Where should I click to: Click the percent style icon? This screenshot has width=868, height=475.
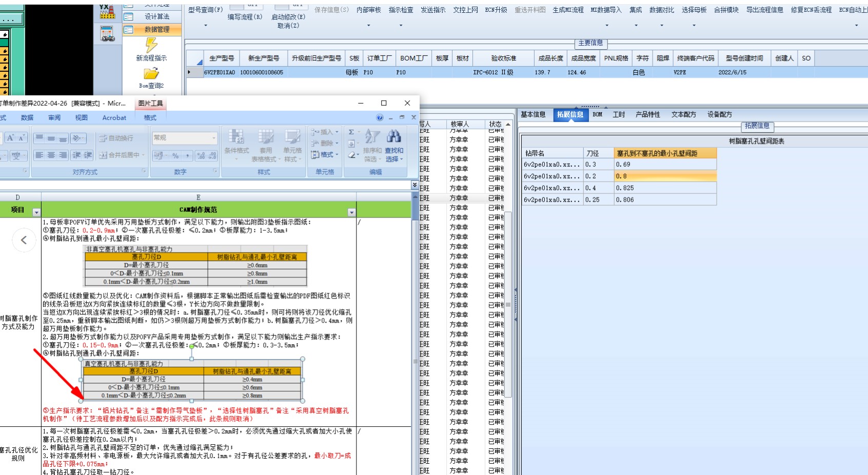(175, 155)
